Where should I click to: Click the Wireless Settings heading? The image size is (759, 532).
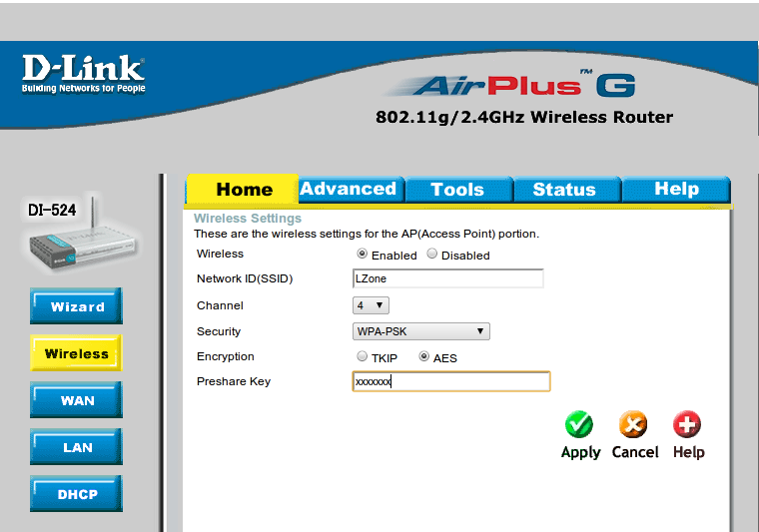coord(248,219)
